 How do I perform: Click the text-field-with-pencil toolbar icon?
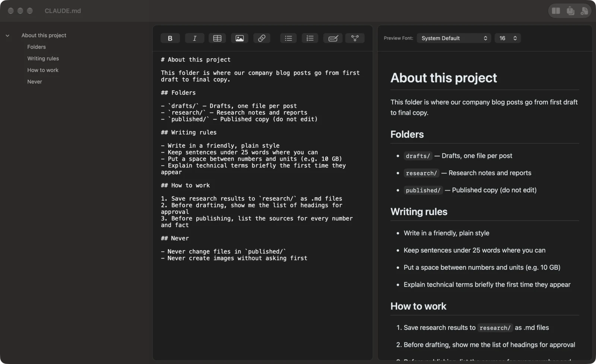333,38
